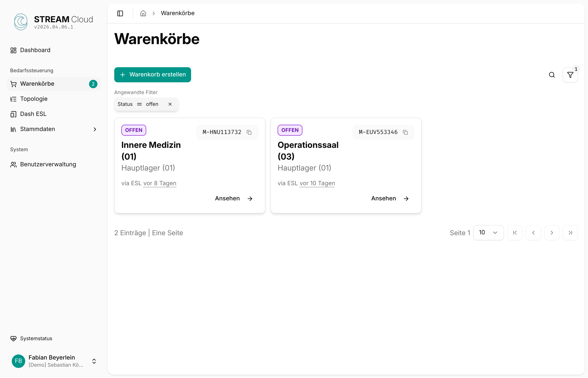Open search via the magnifier icon
The width and height of the screenshot is (588, 378).
552,75
